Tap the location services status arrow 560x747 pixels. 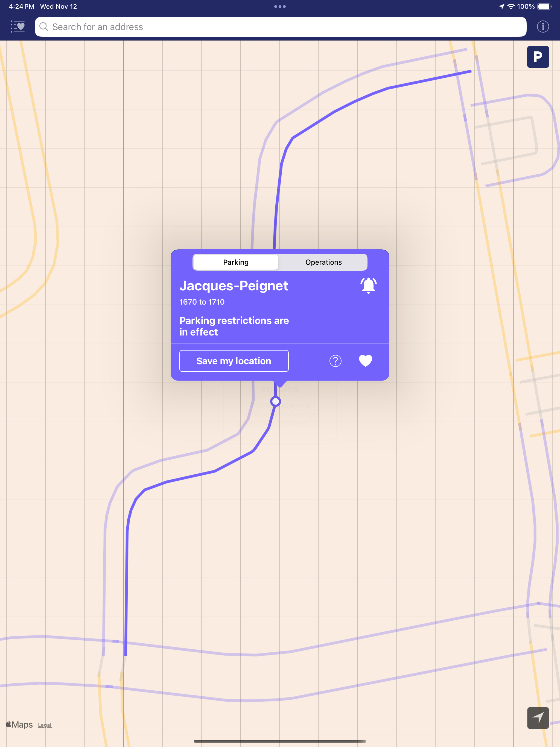501,6
